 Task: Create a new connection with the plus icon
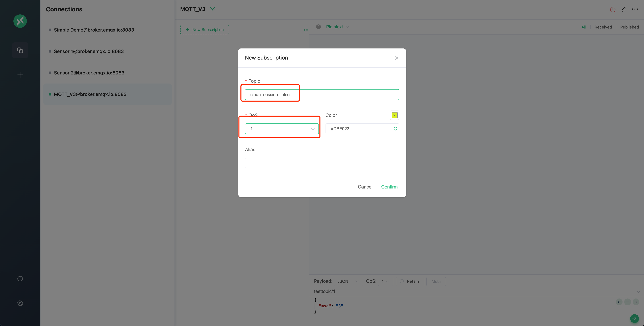click(x=20, y=74)
